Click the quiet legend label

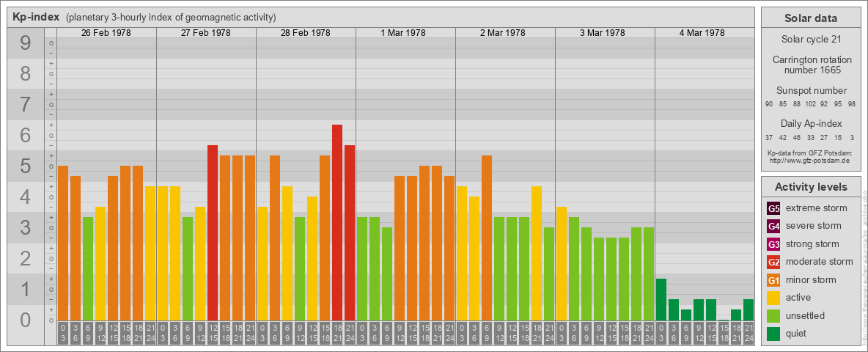[796, 333]
